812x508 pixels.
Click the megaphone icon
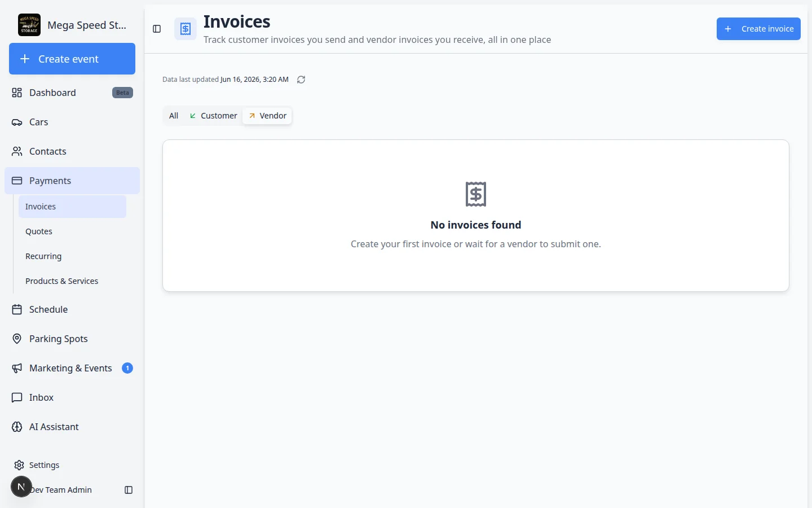(17, 368)
